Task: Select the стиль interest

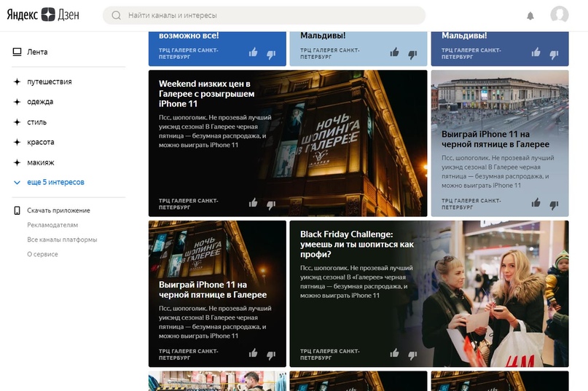Action: click(x=36, y=122)
